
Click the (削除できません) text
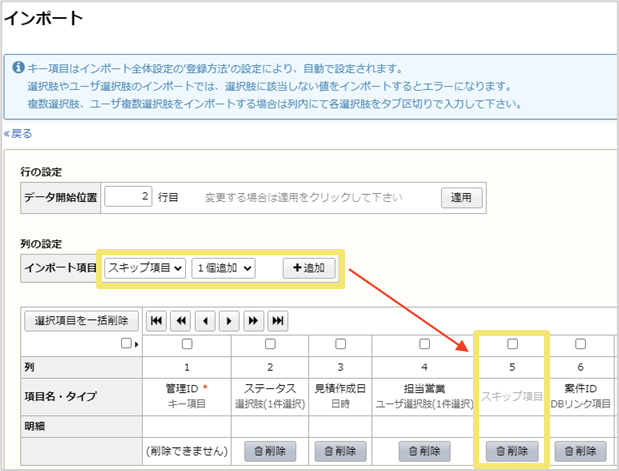[x=187, y=451]
